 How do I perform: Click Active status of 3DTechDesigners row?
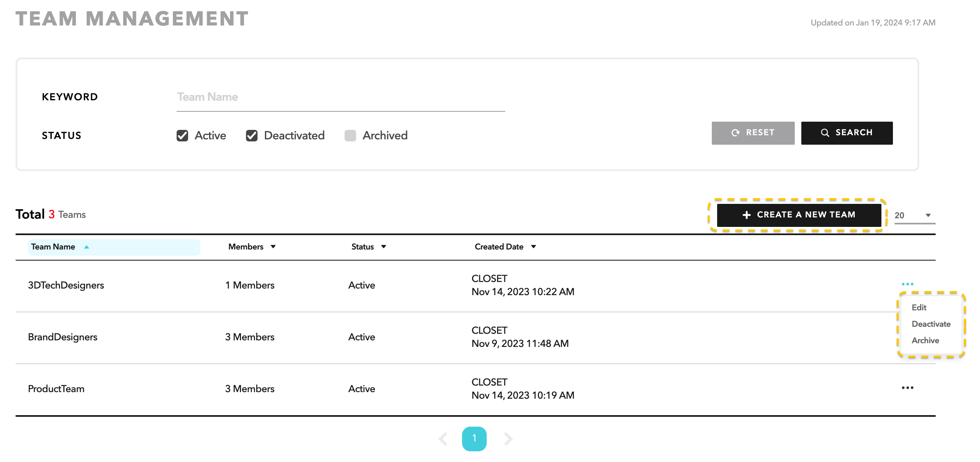(x=361, y=285)
